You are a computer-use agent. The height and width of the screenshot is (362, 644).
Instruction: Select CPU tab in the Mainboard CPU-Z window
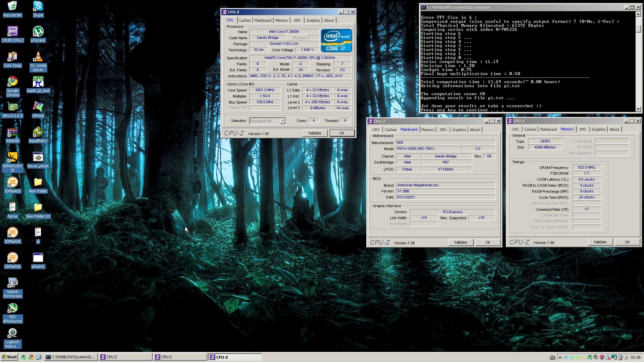[x=376, y=130]
